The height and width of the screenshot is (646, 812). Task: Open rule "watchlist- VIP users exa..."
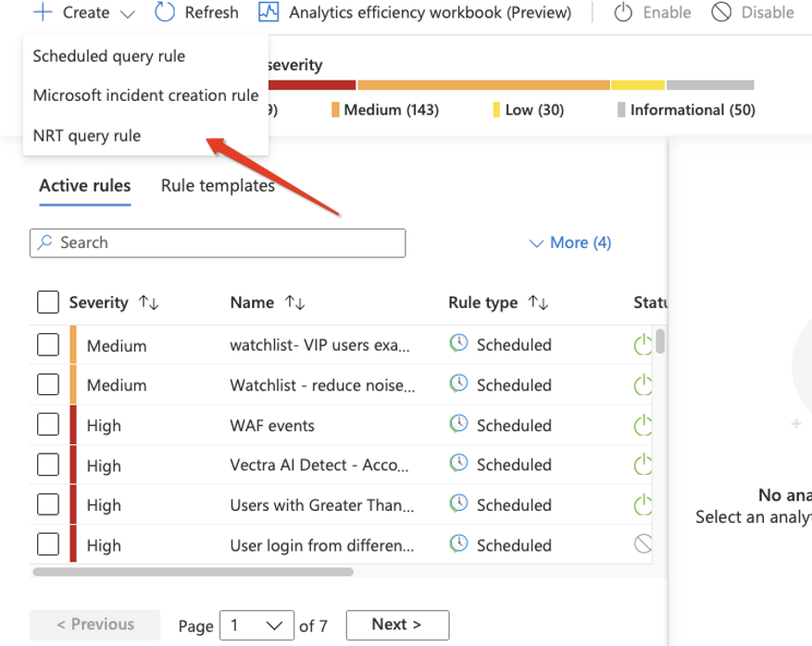[x=320, y=344]
